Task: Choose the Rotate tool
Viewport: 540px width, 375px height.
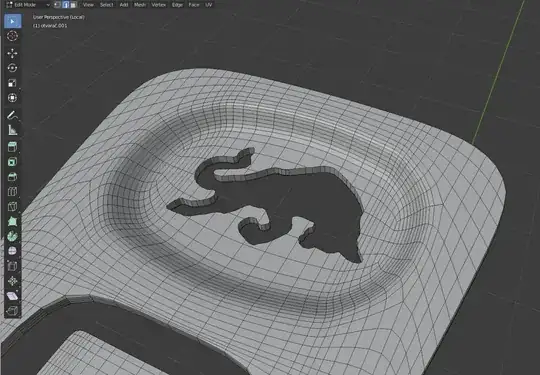Action: [x=12, y=68]
